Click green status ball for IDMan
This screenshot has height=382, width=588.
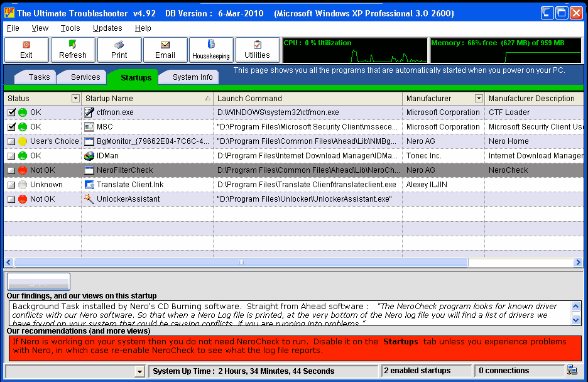pyautogui.click(x=23, y=156)
